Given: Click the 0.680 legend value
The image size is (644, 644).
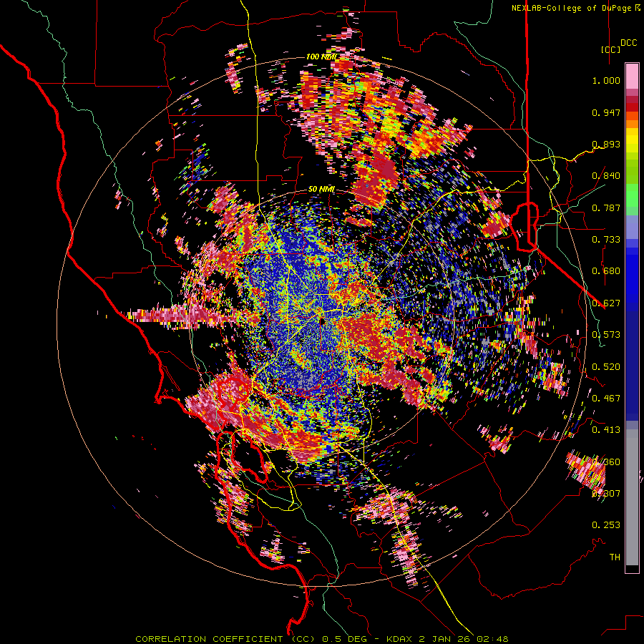Looking at the screenshot, I should pos(606,271).
